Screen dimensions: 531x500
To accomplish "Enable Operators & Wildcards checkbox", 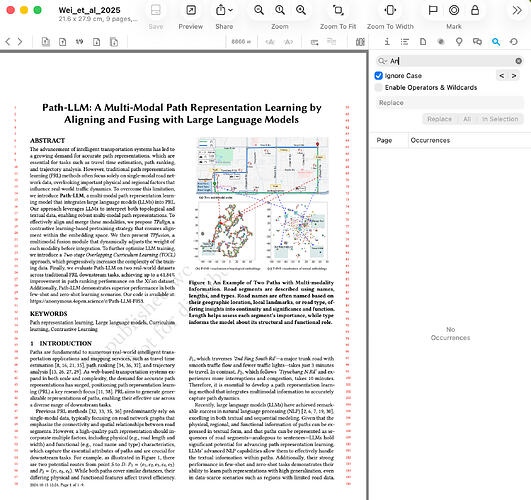I will 379,87.
